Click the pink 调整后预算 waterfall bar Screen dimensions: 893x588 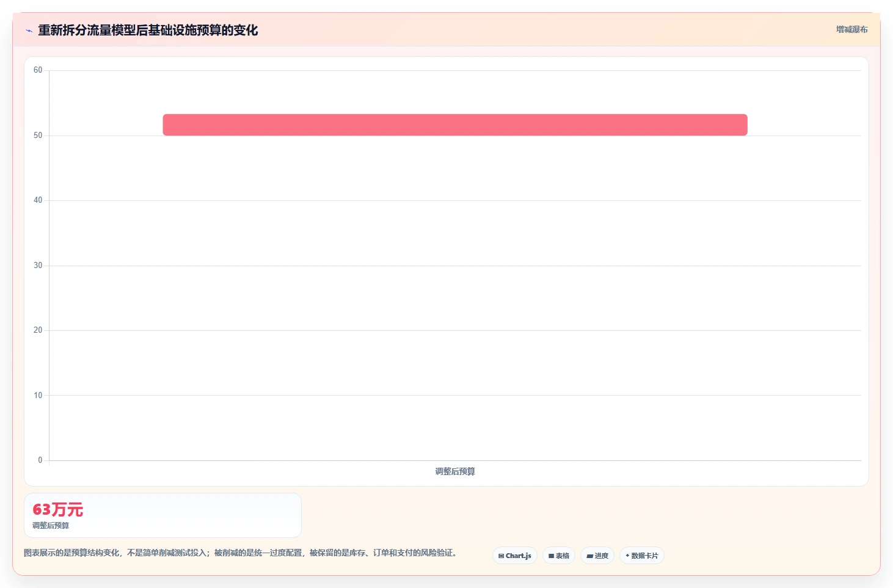pos(455,125)
